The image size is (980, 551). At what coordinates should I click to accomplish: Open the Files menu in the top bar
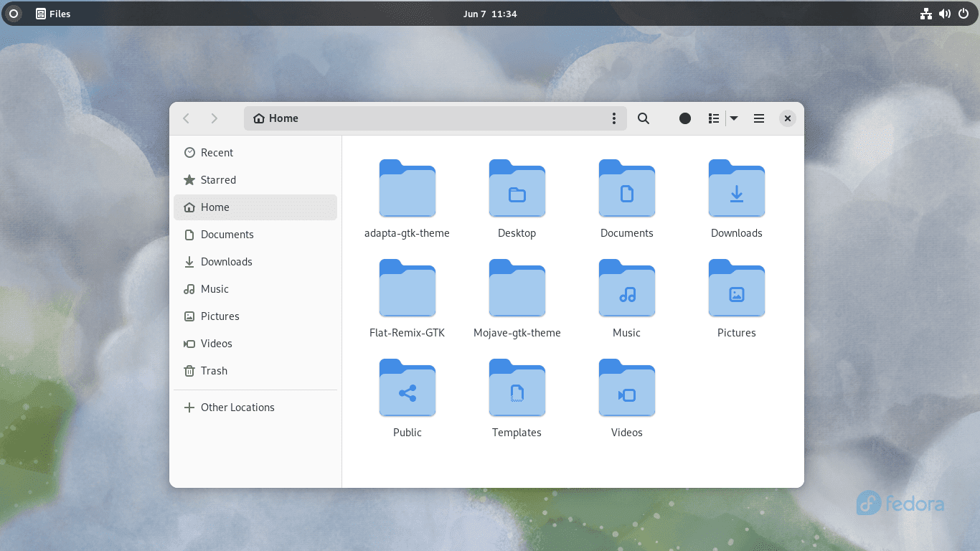coord(52,13)
